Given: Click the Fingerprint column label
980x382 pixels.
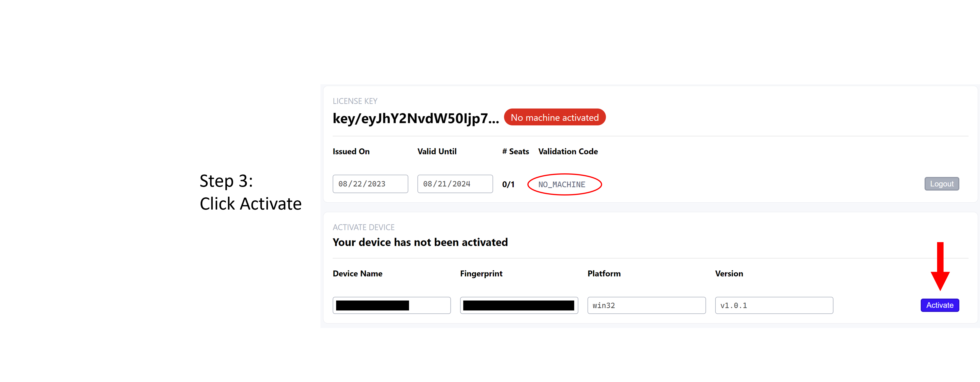Looking at the screenshot, I should 481,273.
